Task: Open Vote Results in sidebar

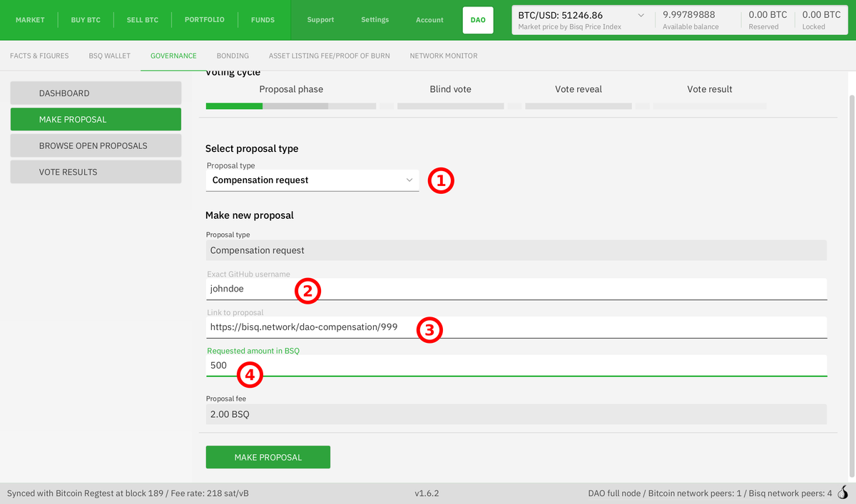Action: click(x=96, y=172)
